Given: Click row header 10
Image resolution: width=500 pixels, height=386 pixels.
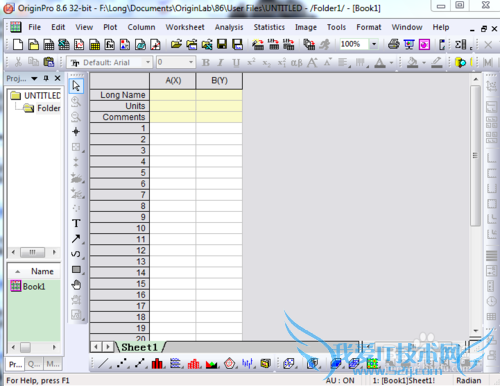Looking at the screenshot, I should click(x=120, y=228).
